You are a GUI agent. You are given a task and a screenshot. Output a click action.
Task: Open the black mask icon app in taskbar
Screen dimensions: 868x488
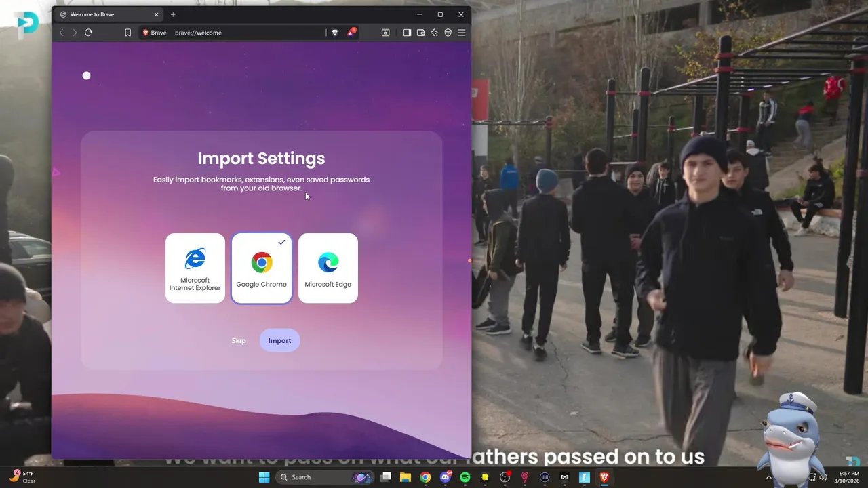coord(564,477)
